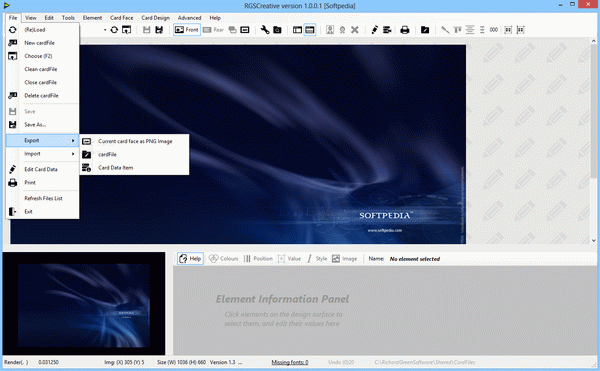This screenshot has height=371, width=600.
Task: Open the Help menu
Action: pyautogui.click(x=215, y=18)
